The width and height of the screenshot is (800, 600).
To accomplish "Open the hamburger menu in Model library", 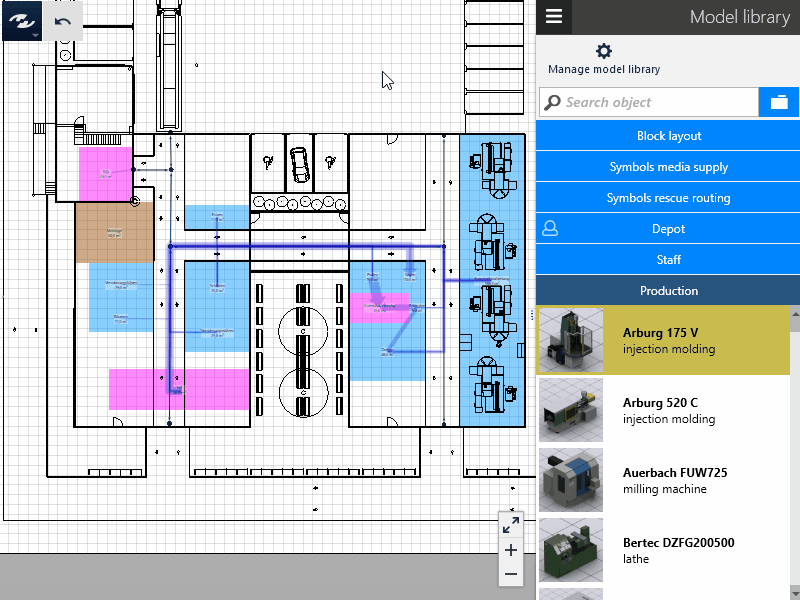I will point(554,17).
